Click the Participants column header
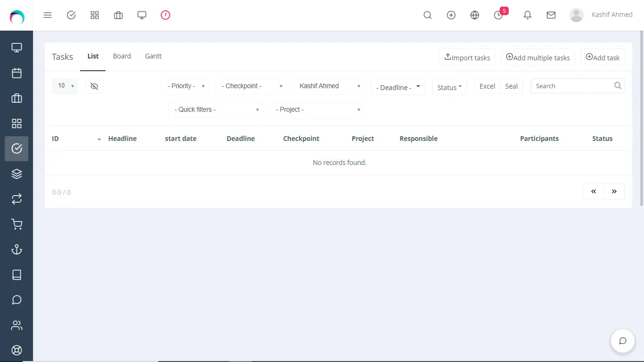The width and height of the screenshot is (644, 362). click(539, 139)
